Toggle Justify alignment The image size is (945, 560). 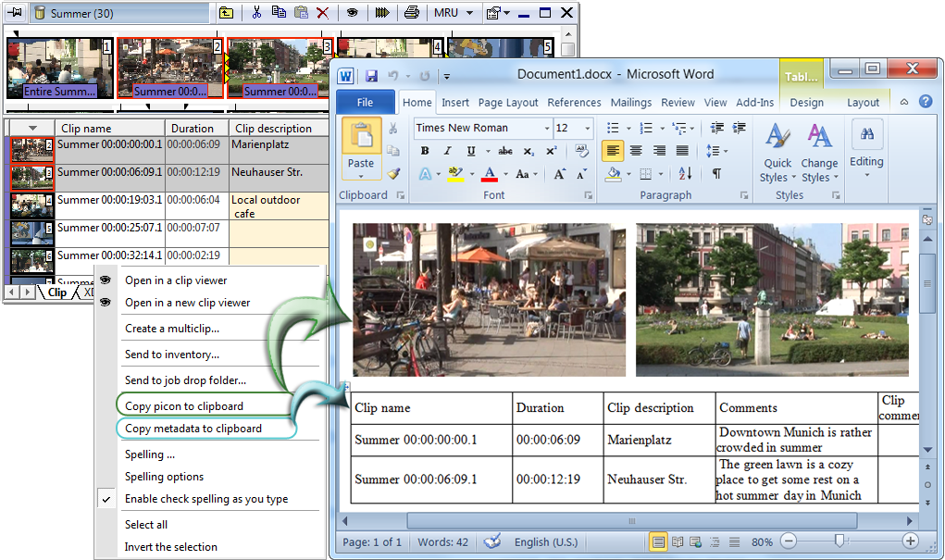[x=682, y=151]
